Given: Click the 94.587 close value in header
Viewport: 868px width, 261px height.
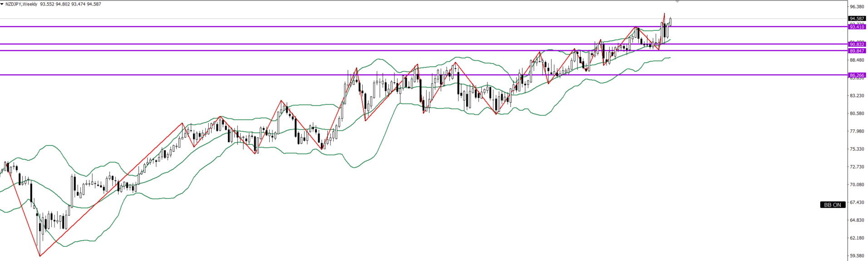Looking at the screenshot, I should coord(94,4).
